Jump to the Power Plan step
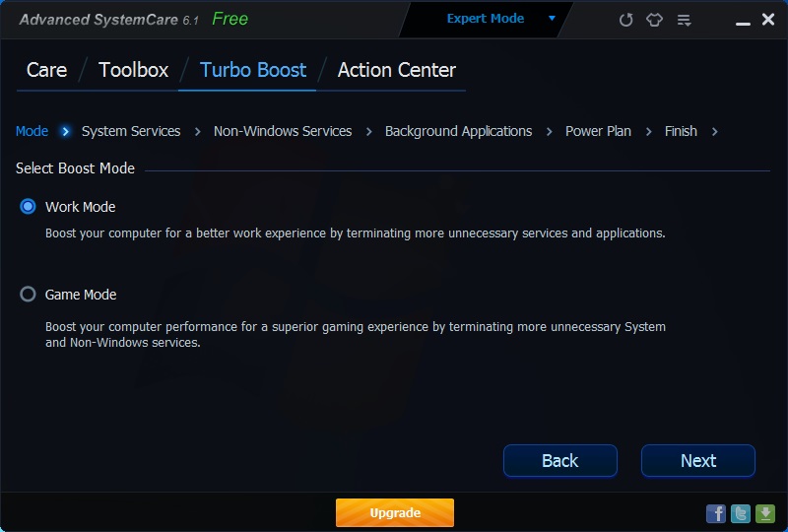788x532 pixels. [598, 131]
